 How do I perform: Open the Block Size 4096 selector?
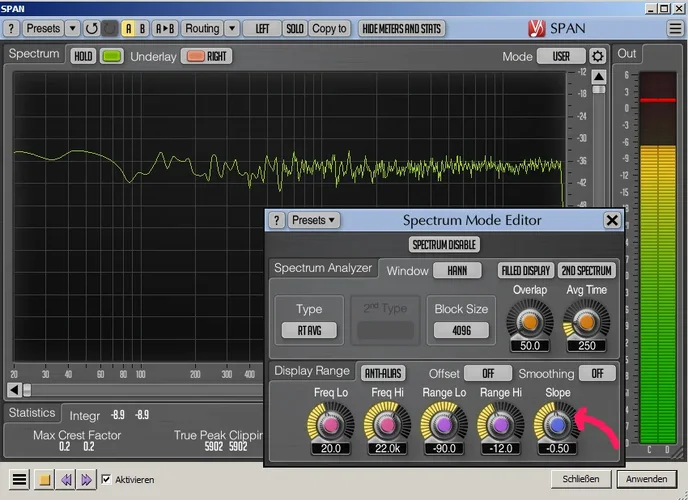[461, 330]
